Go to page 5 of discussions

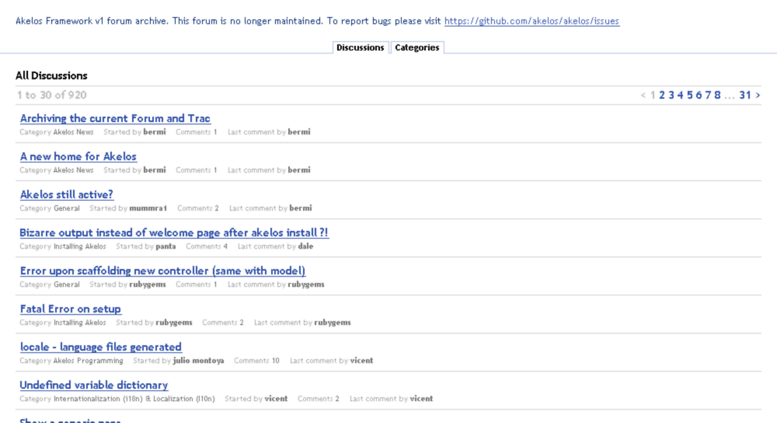(x=690, y=95)
